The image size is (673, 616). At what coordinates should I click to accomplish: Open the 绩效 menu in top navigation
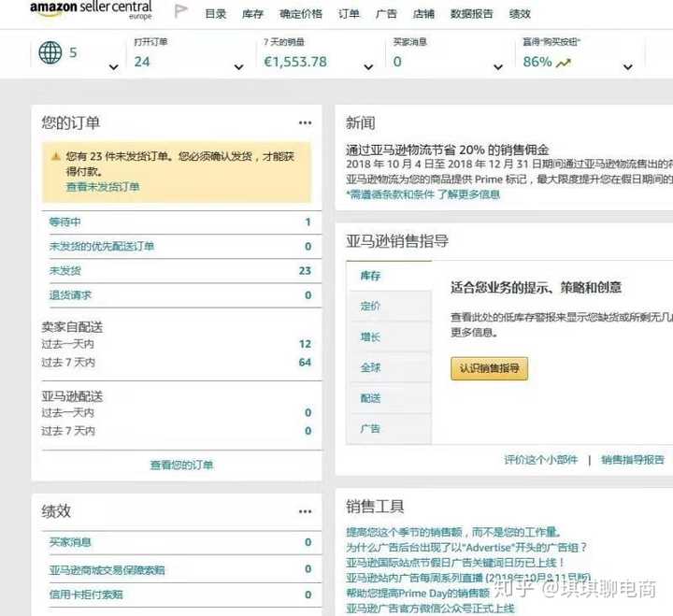coord(520,14)
